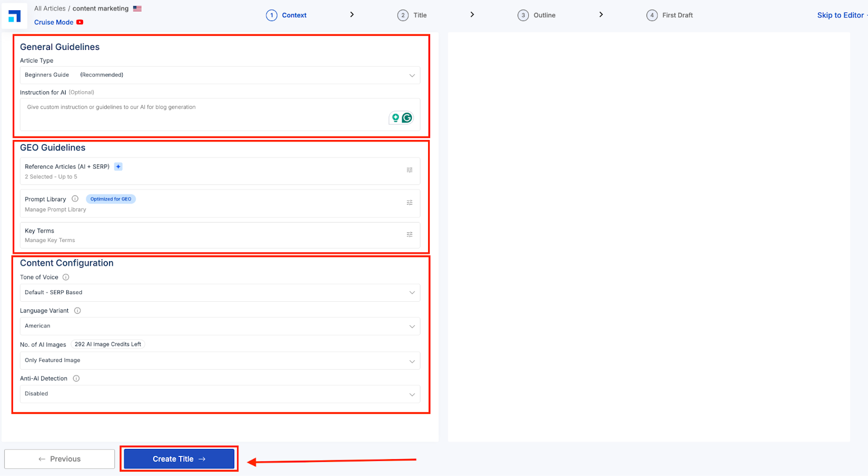This screenshot has width=868, height=476.
Task: Click the Grammarly icon in instruction box
Action: pyautogui.click(x=407, y=118)
